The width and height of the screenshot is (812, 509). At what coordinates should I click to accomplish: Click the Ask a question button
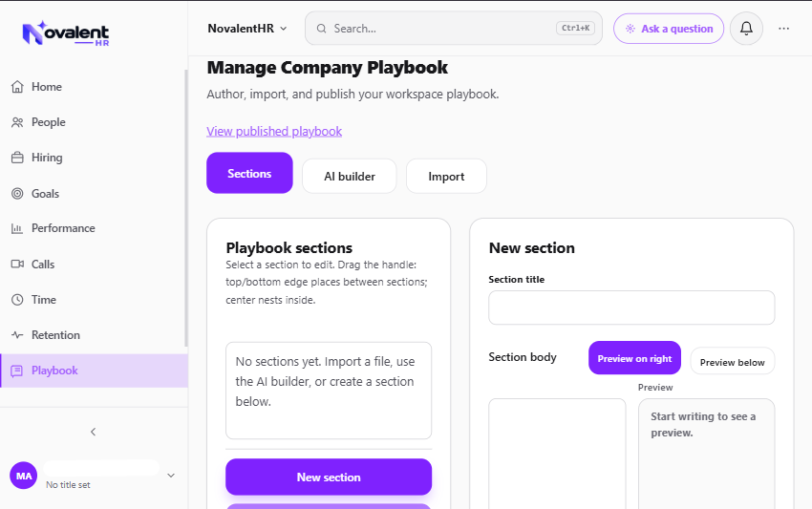click(x=669, y=29)
